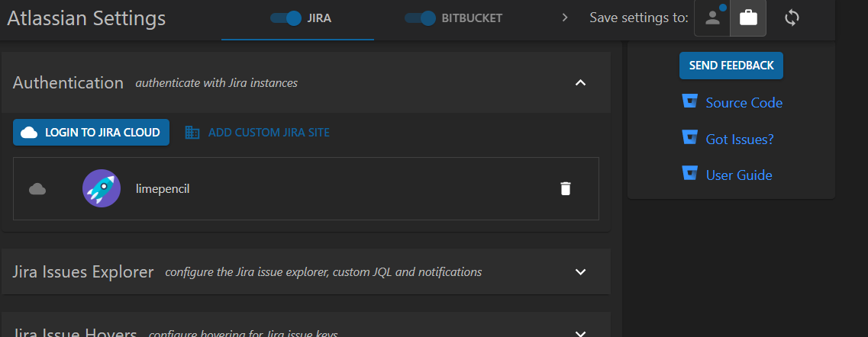Click the limepencil rocket avatar
868x337 pixels.
tap(102, 188)
